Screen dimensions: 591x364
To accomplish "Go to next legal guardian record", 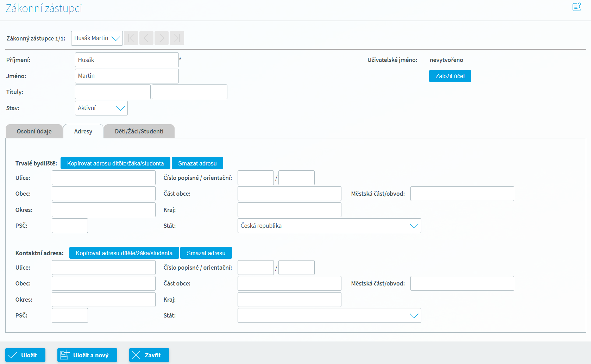I will coord(162,38).
